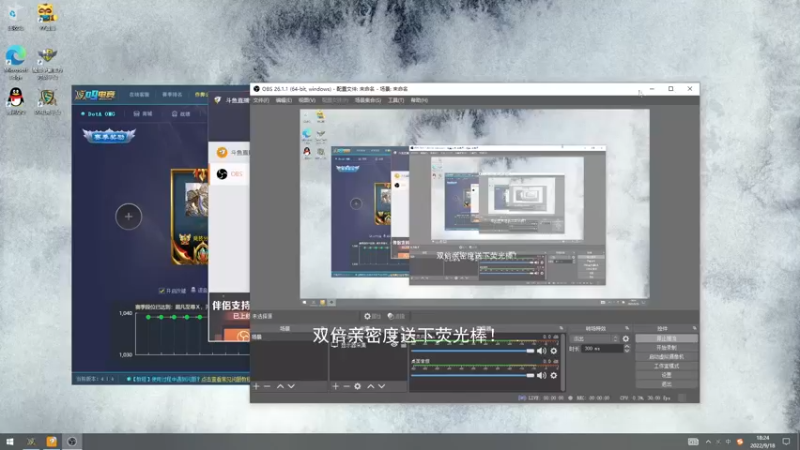Viewport: 800px width, 450px height.
Task: Add a new source with plus icon
Action: pos(335,386)
